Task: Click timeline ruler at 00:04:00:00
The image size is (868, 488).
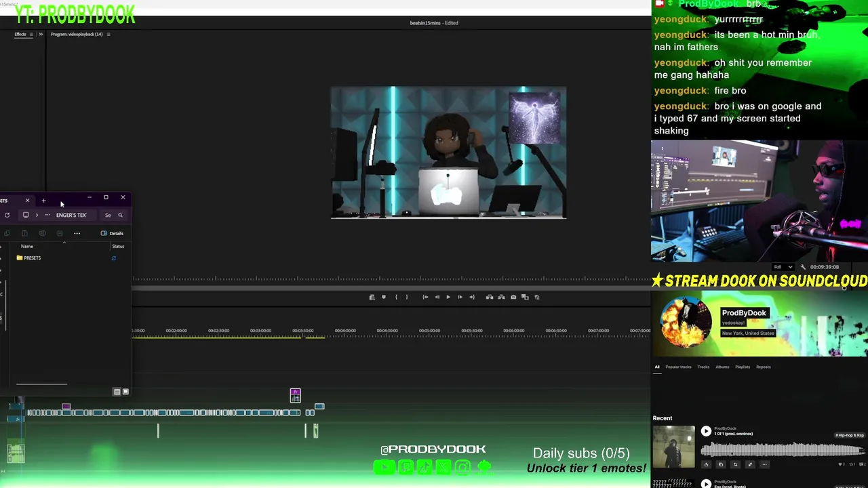Action: tap(344, 331)
